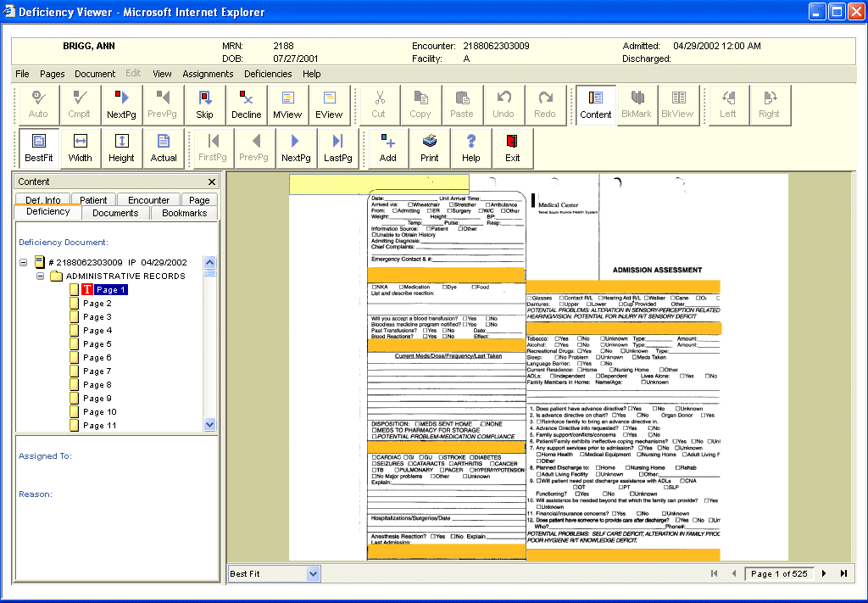Select the Deficiency tab
The width and height of the screenshot is (868, 603).
point(48,212)
